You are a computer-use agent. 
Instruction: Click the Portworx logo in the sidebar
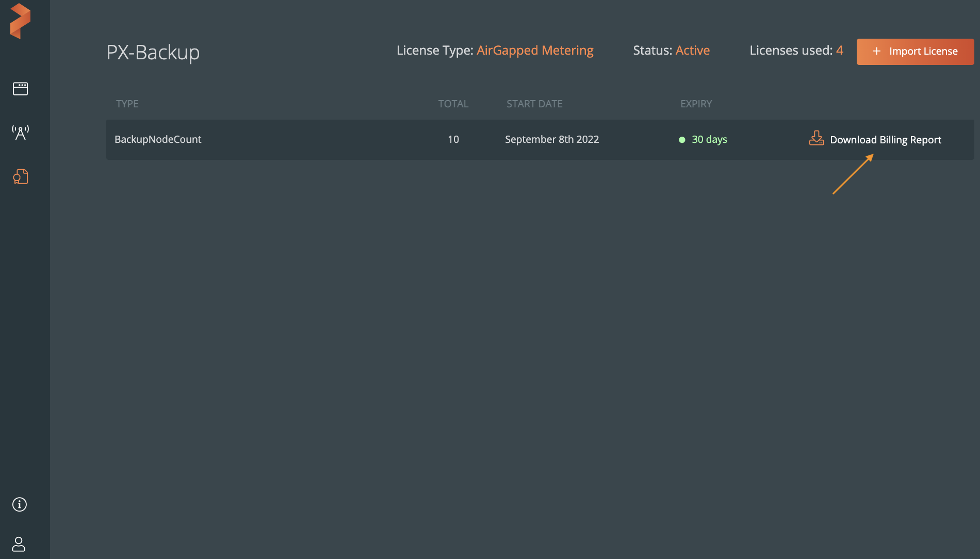(x=20, y=21)
